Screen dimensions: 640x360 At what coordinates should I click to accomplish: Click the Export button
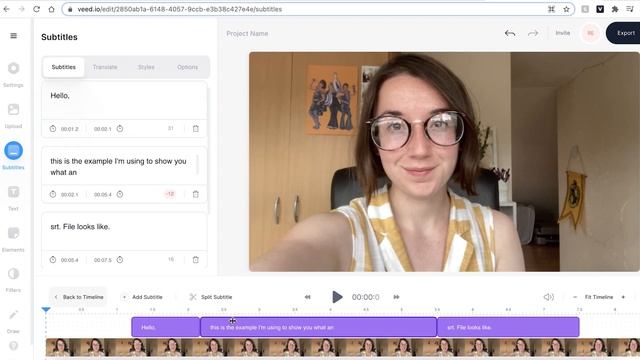click(x=623, y=33)
